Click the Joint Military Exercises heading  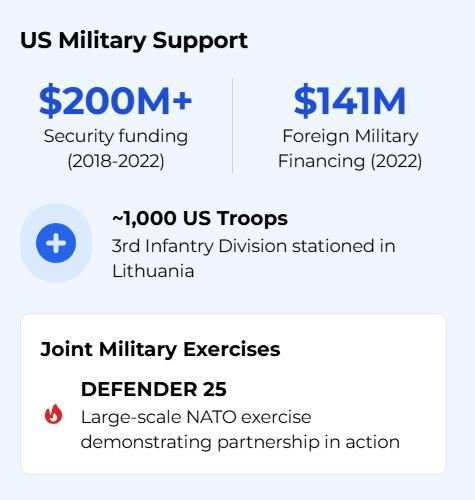coord(160,349)
